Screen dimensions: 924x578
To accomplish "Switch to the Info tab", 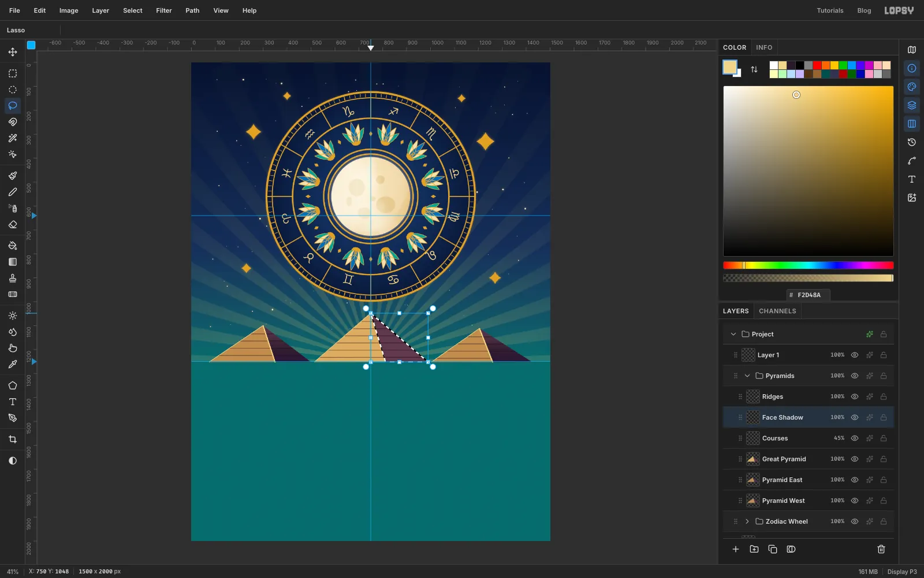I will [x=764, y=47].
